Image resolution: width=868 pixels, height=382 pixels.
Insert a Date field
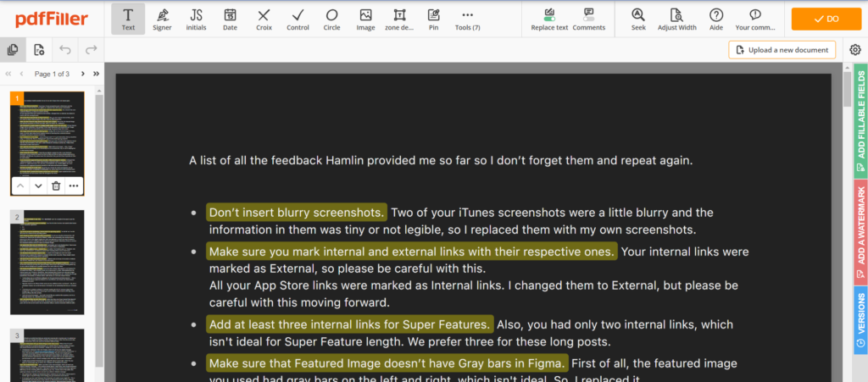[x=230, y=19]
